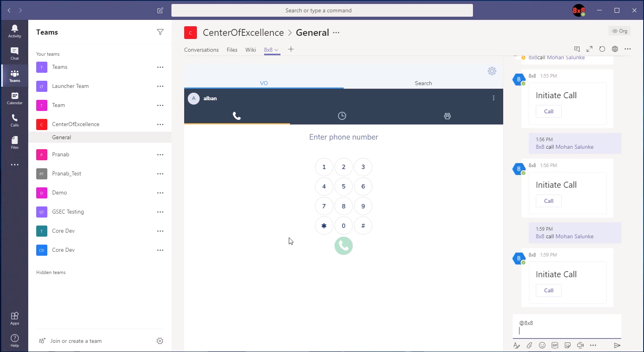Image resolution: width=644 pixels, height=352 pixels.
Task: Go back using the back arrow
Action: 9,10
